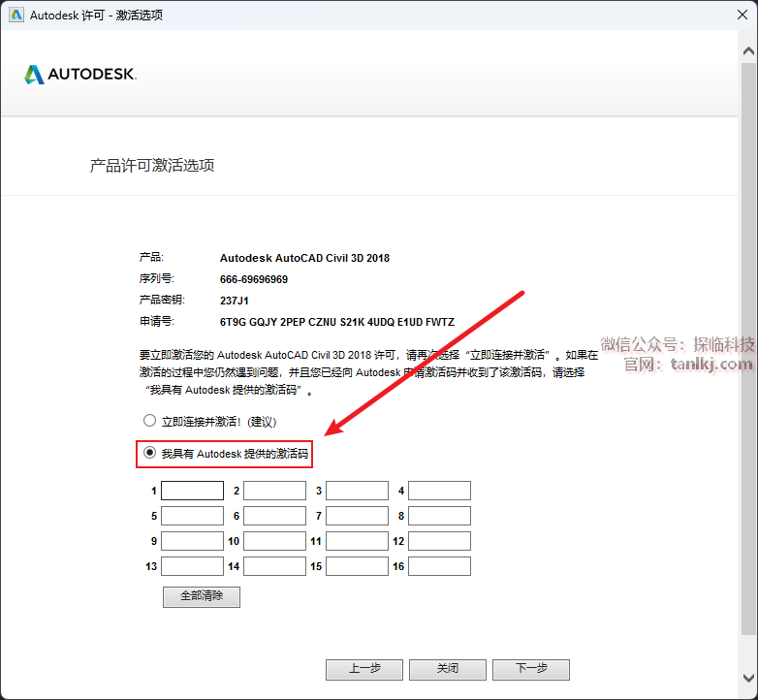Viewport: 758px width, 700px height.
Task: Click activation code field 13
Action: [x=192, y=565]
